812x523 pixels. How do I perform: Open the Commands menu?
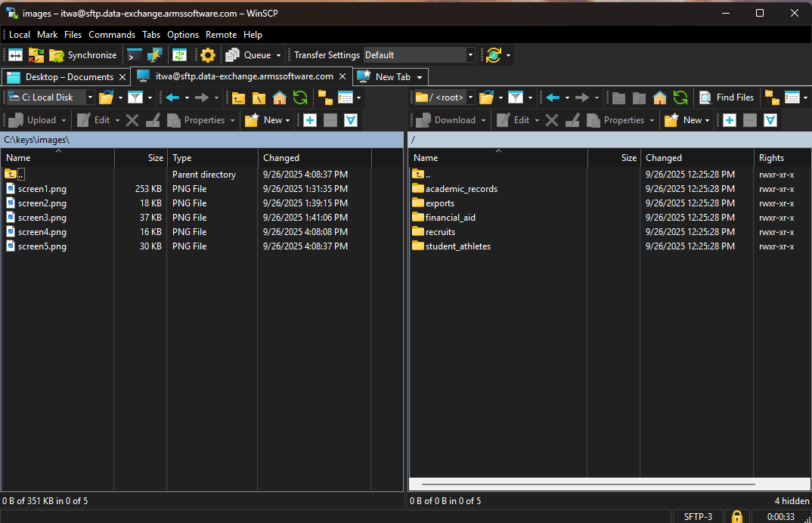112,35
